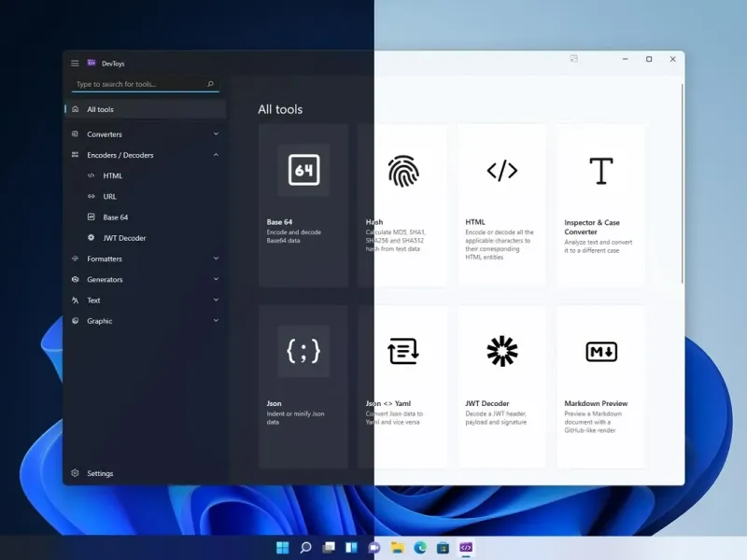Open the Markdown Preview card icon
Viewport: 747px width, 560px height.
(601, 352)
